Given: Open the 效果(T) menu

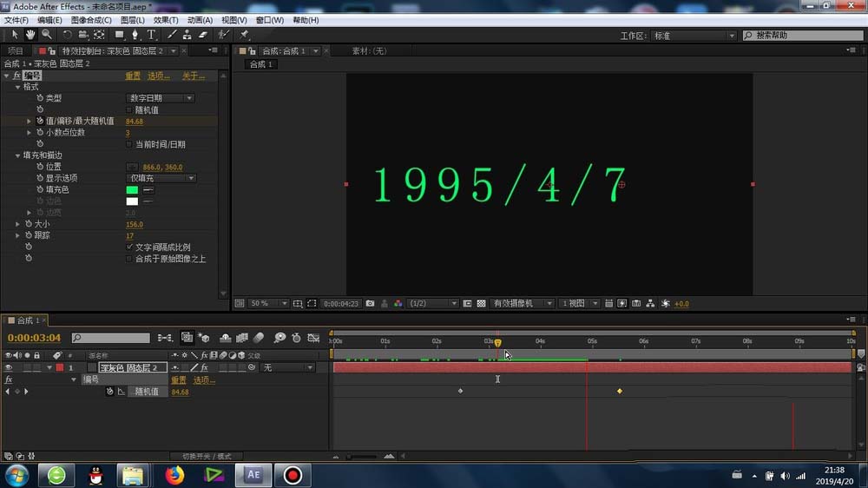Looking at the screenshot, I should [166, 20].
